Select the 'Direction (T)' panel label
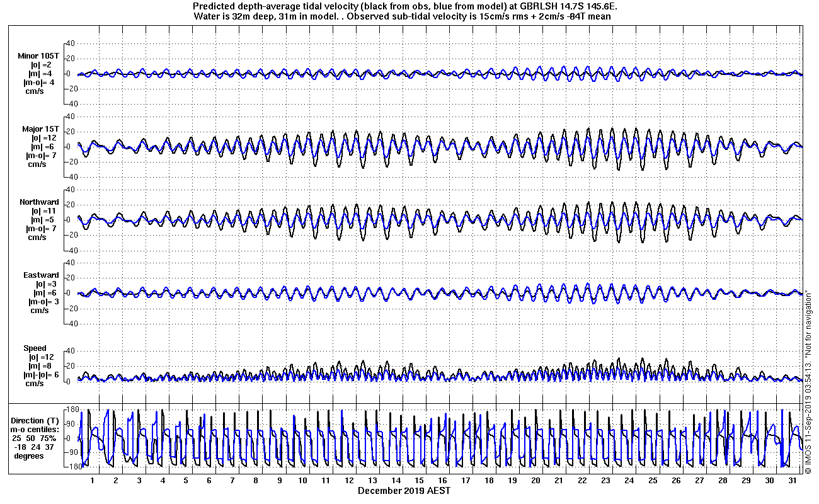 click(x=36, y=421)
